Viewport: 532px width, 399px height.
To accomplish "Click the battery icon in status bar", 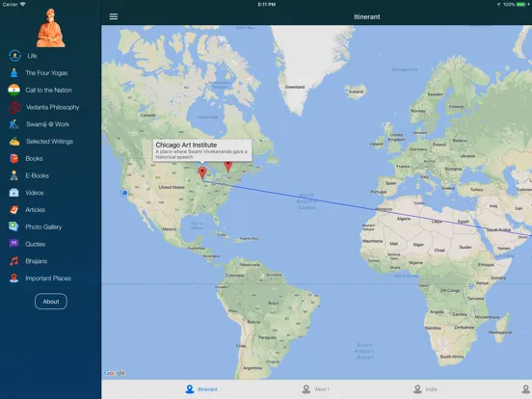I will [x=520, y=5].
